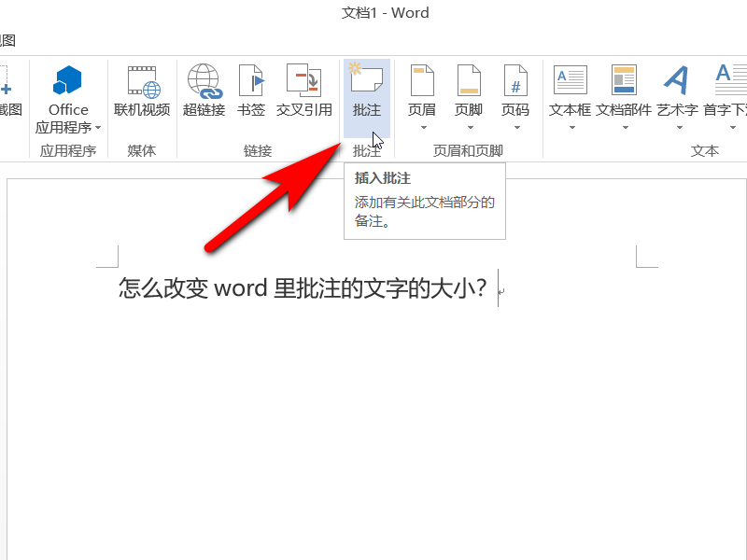The height and width of the screenshot is (560, 747).
Task: Open Office applications store icon
Action: coord(67,79)
